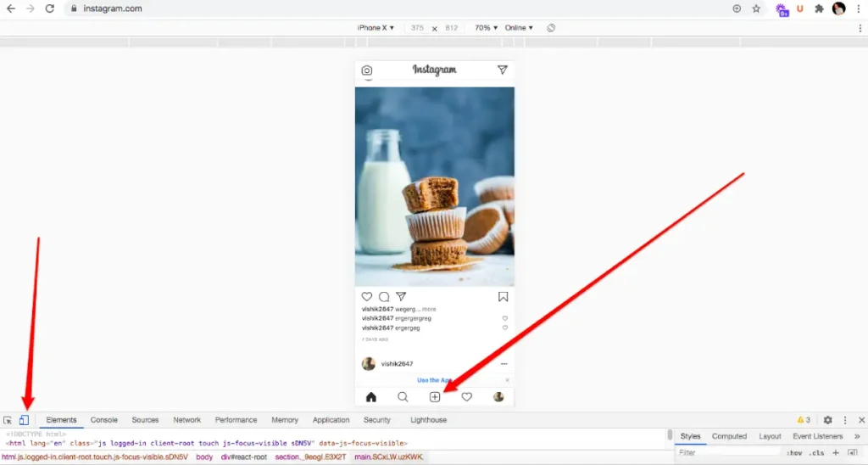The width and height of the screenshot is (868, 465).
Task: Toggle the .cls class editor in Styles
Action: coord(818,453)
